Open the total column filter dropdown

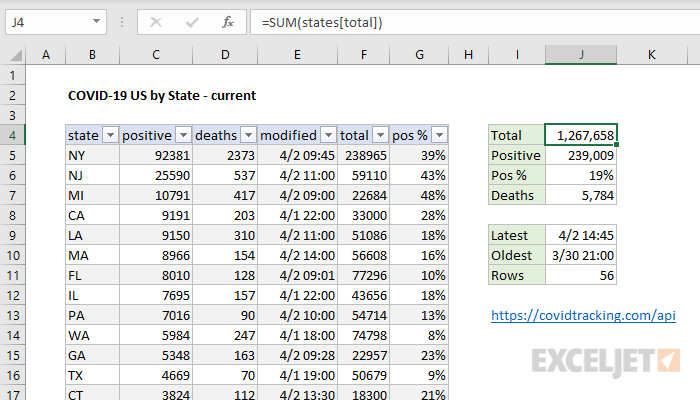[380, 135]
